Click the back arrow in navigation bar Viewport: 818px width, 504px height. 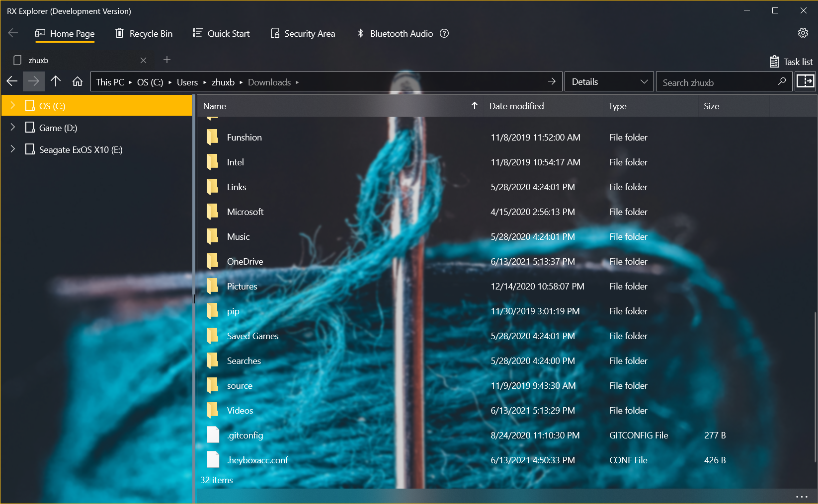pyautogui.click(x=12, y=81)
